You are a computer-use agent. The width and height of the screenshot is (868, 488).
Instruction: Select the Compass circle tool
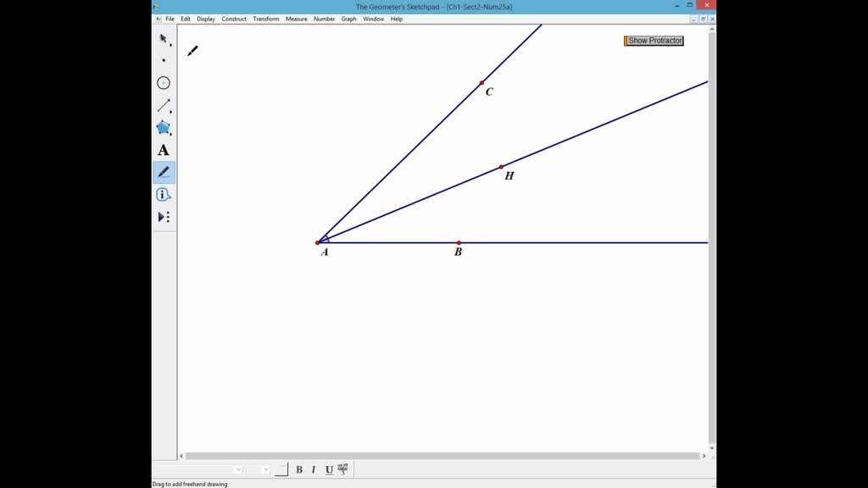(164, 82)
